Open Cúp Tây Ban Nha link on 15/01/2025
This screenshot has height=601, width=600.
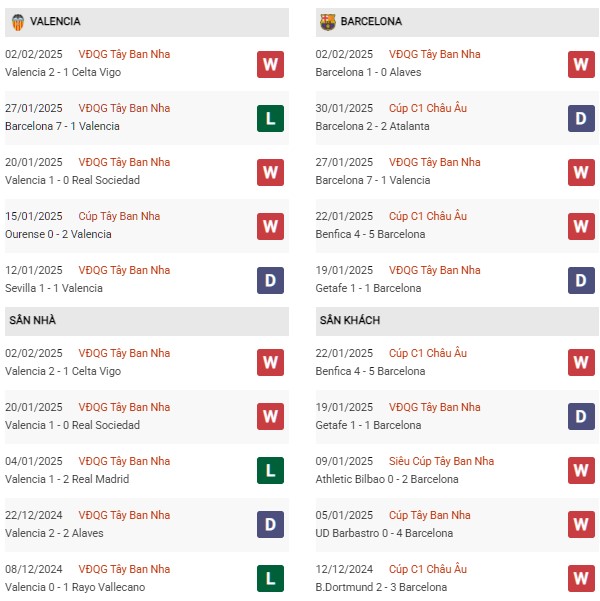pyautogui.click(x=119, y=216)
